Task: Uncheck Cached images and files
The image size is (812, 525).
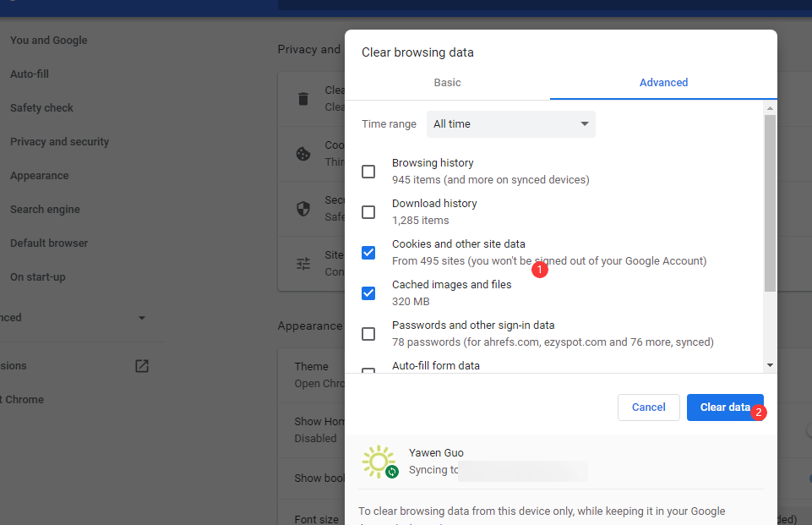Action: click(368, 293)
